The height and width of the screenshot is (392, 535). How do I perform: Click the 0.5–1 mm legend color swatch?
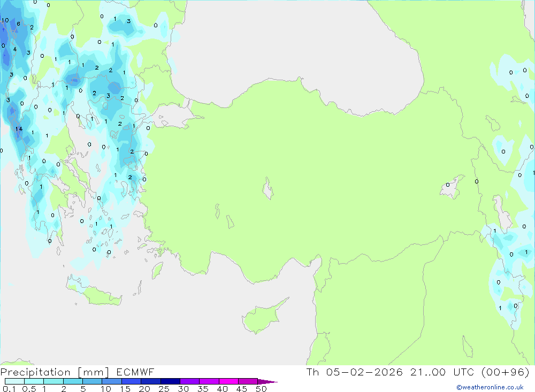34,381
